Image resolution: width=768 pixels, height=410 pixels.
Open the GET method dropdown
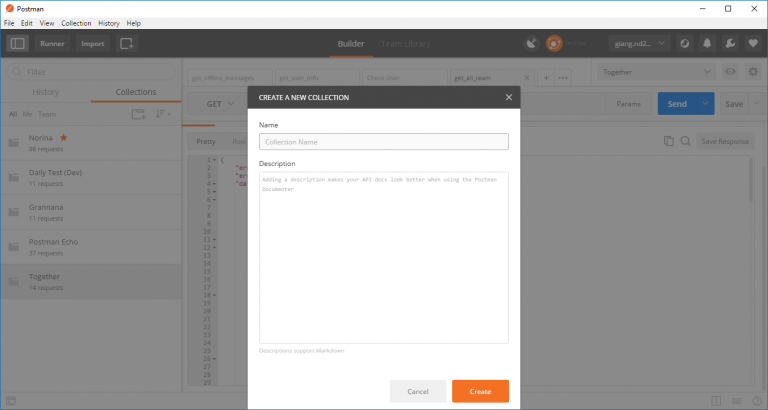[219, 104]
